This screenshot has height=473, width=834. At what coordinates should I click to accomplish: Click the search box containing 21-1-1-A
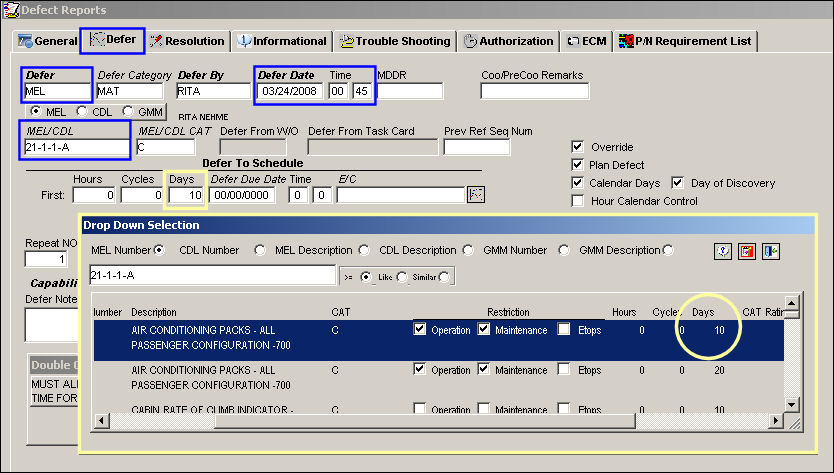coord(212,275)
